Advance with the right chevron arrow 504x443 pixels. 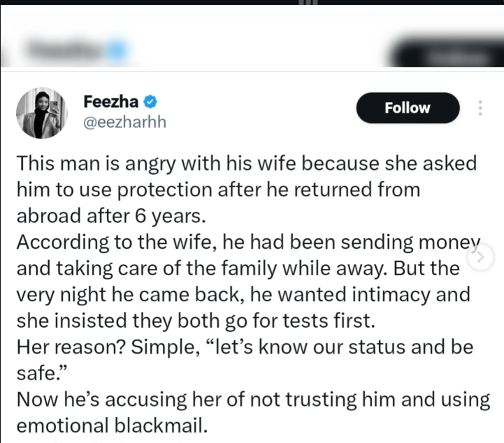(482, 259)
